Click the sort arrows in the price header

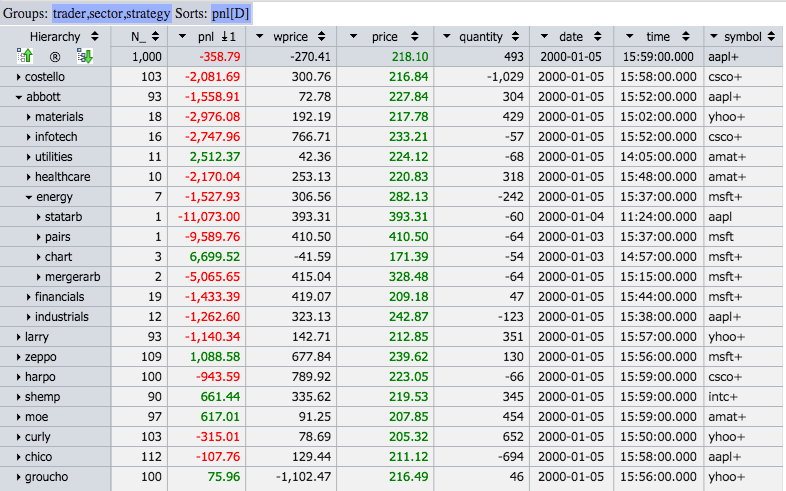pyautogui.click(x=415, y=37)
